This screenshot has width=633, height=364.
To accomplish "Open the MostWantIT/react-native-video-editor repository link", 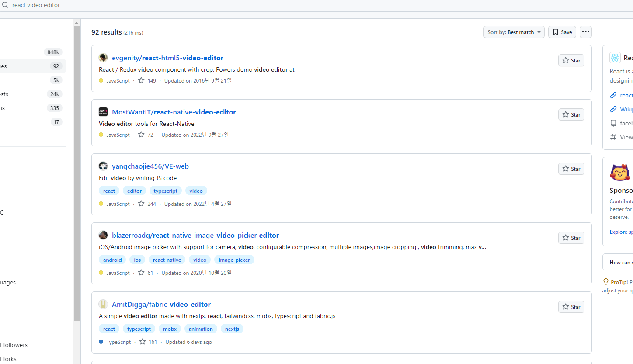I will click(x=174, y=112).
